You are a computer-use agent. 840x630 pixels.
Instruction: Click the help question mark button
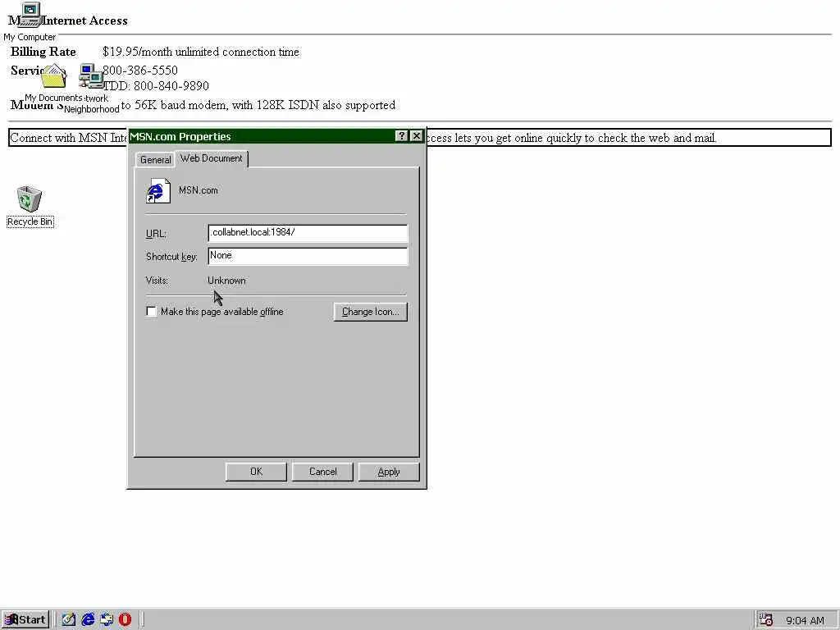tap(401, 136)
